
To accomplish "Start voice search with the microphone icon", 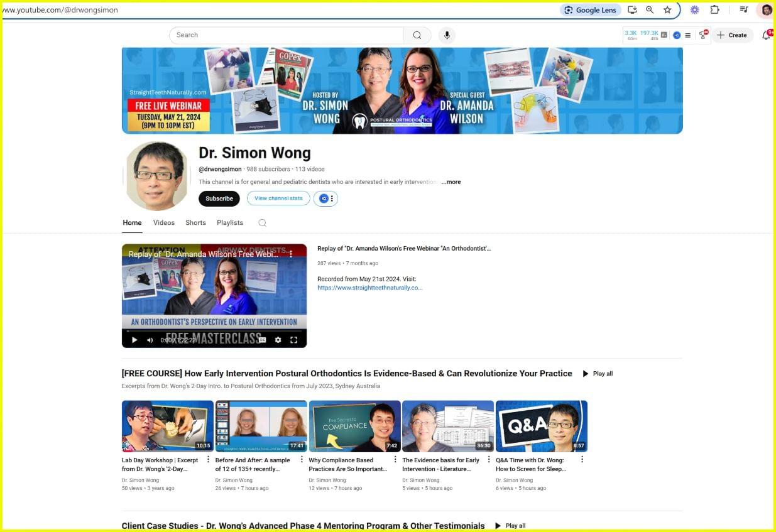I will [x=447, y=35].
